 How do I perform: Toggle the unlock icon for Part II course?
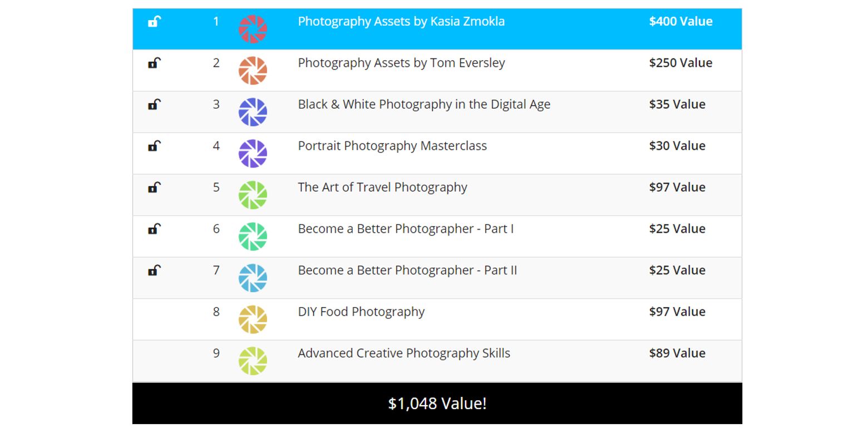click(x=154, y=270)
